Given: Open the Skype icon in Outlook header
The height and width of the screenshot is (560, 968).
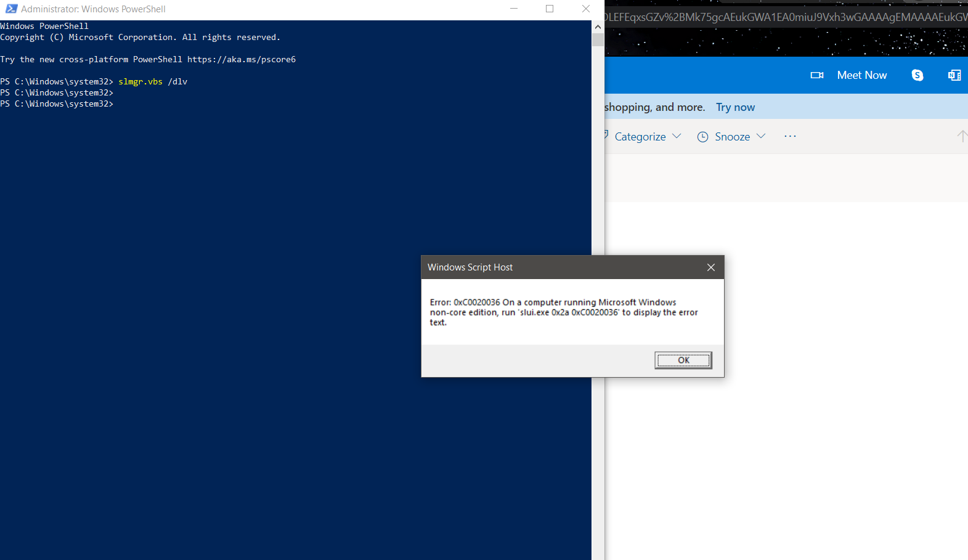Looking at the screenshot, I should point(917,75).
